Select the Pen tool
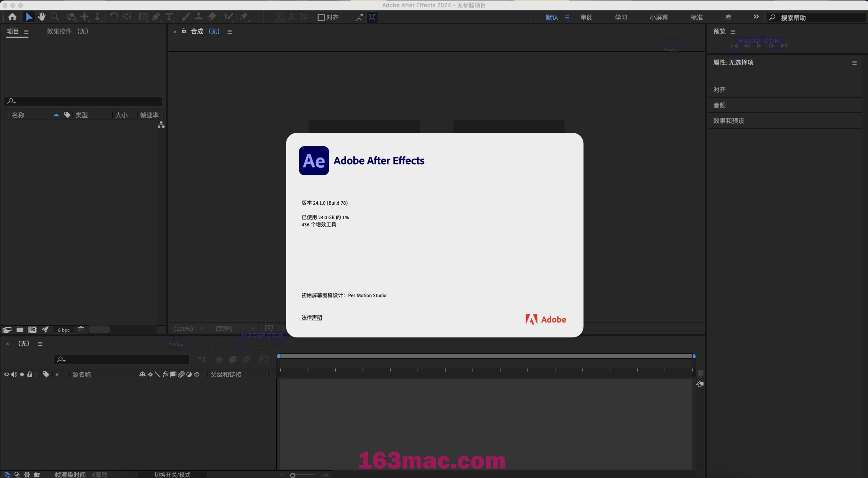The image size is (868, 478). click(x=156, y=17)
